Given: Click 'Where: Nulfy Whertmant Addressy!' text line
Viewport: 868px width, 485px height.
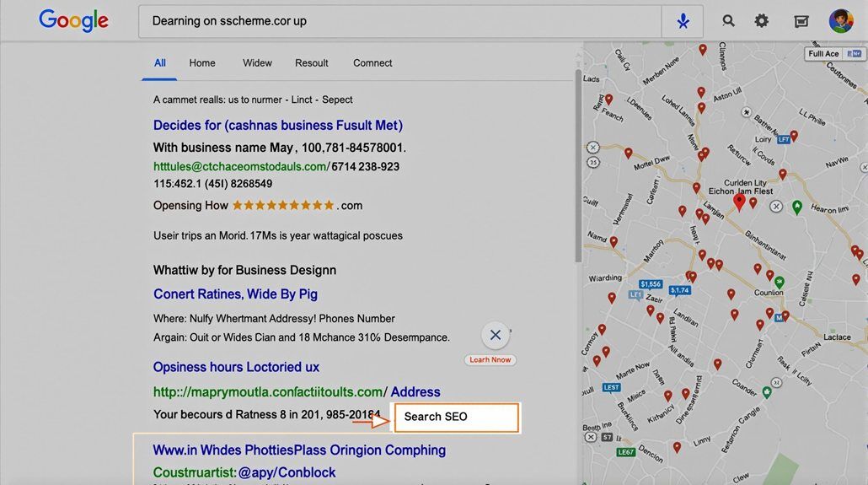Looking at the screenshot, I should 274,319.
